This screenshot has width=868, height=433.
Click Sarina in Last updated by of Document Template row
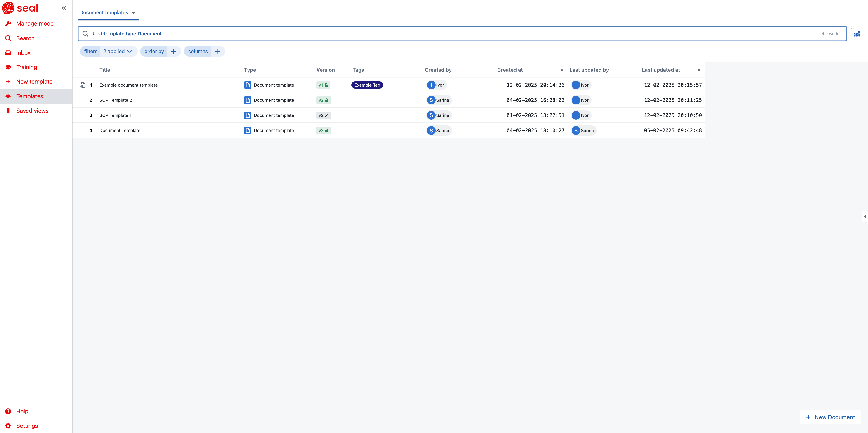point(584,130)
